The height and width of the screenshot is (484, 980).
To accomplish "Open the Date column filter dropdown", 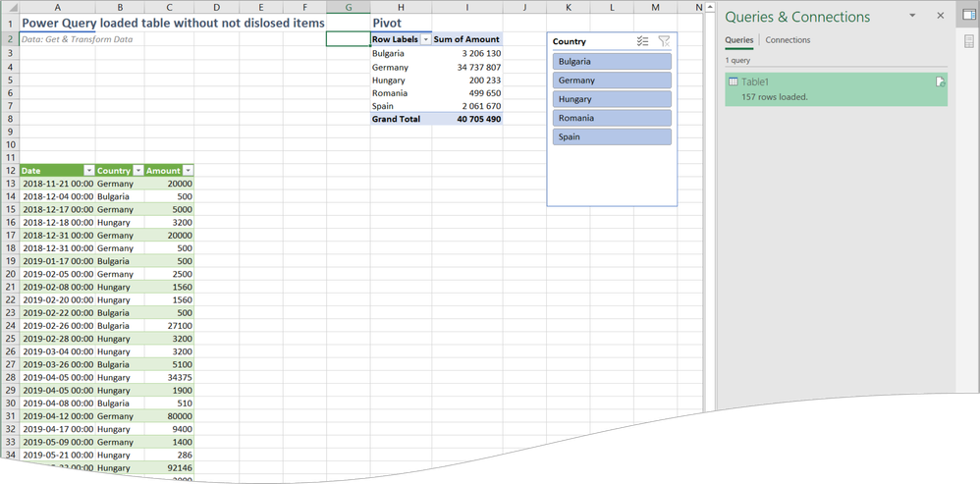I will [88, 171].
